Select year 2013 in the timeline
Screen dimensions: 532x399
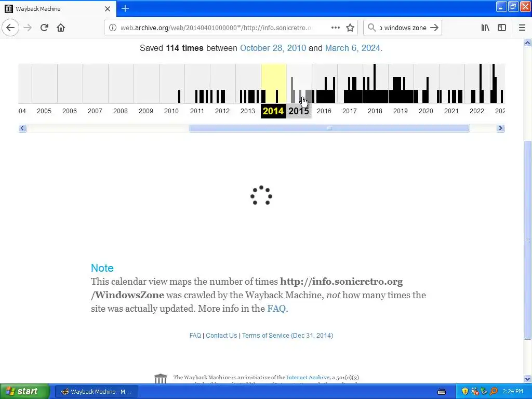click(248, 111)
